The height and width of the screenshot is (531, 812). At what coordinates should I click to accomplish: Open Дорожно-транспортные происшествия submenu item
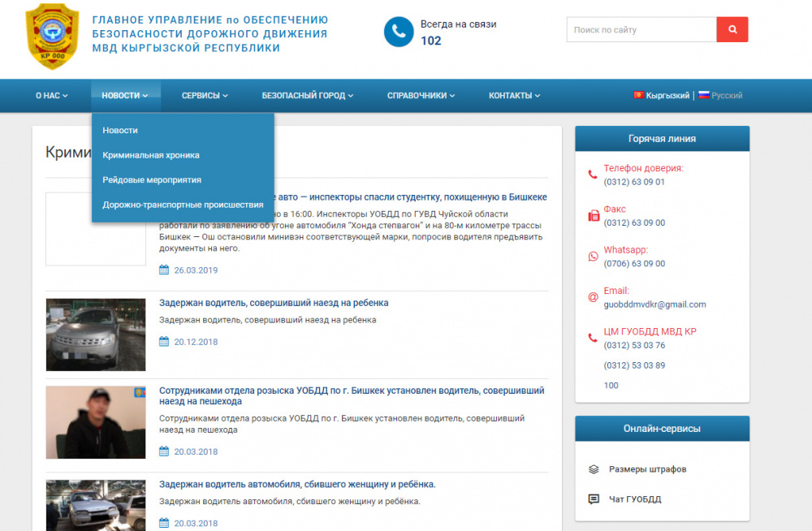pyautogui.click(x=183, y=205)
